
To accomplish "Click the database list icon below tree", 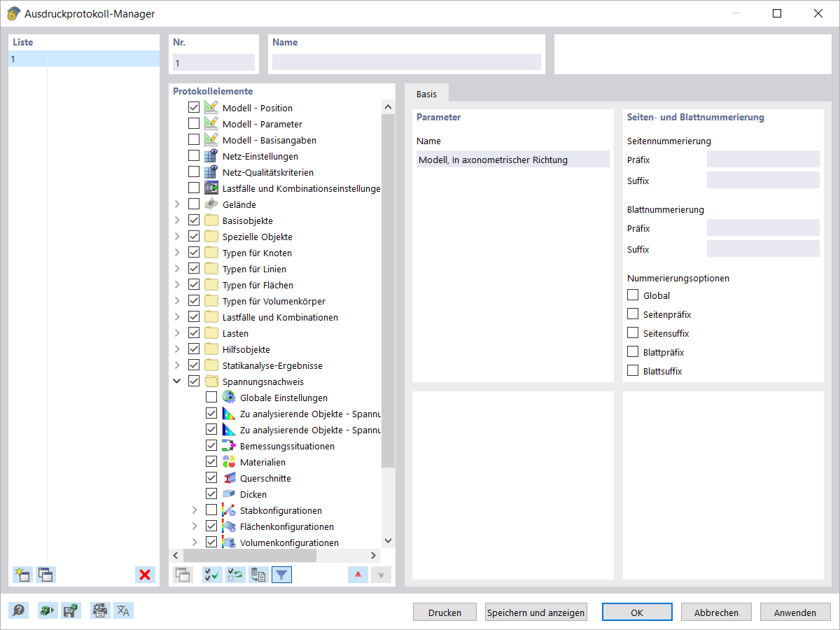I will tap(258, 575).
